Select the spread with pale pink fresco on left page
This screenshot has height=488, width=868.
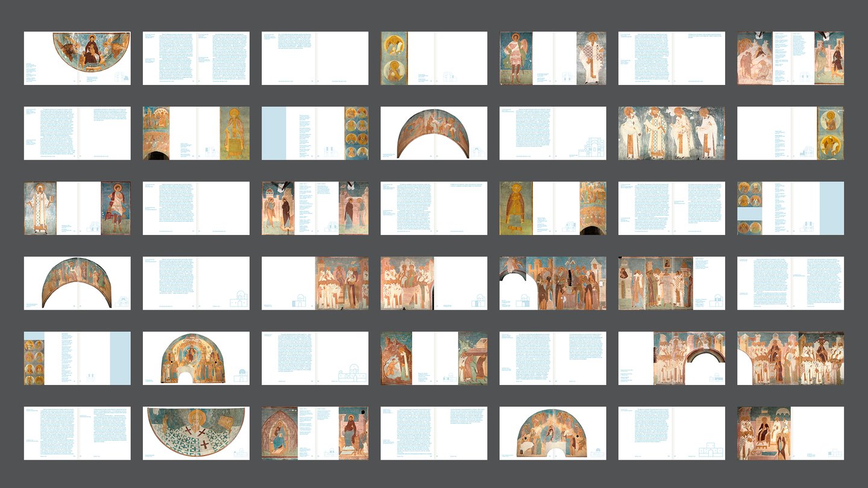(x=791, y=58)
